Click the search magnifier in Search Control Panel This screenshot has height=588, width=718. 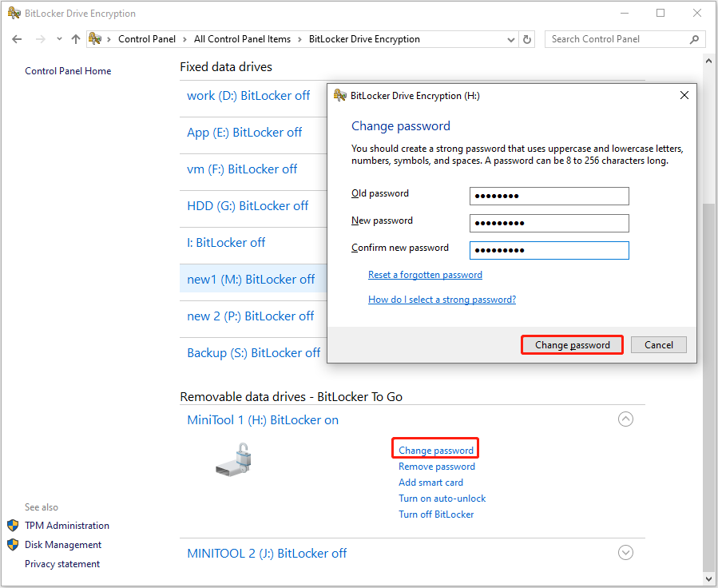tap(696, 38)
